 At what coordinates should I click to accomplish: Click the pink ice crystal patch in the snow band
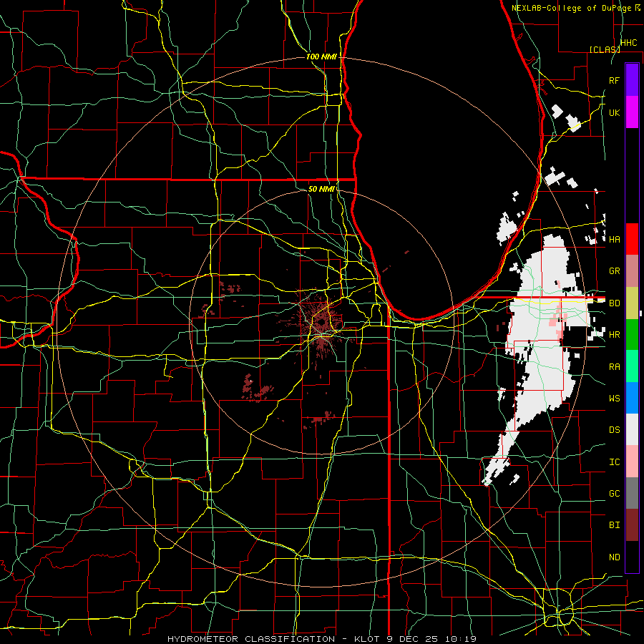[560, 318]
